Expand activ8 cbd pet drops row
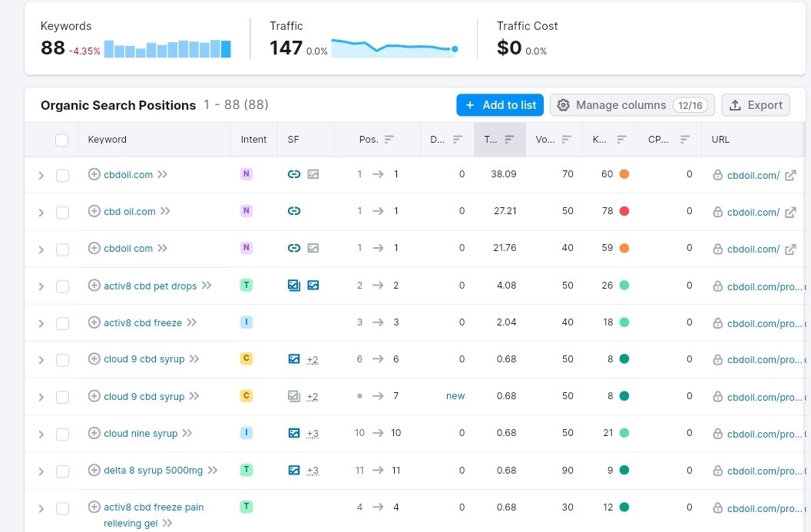This screenshot has height=532, width=811. (41, 286)
